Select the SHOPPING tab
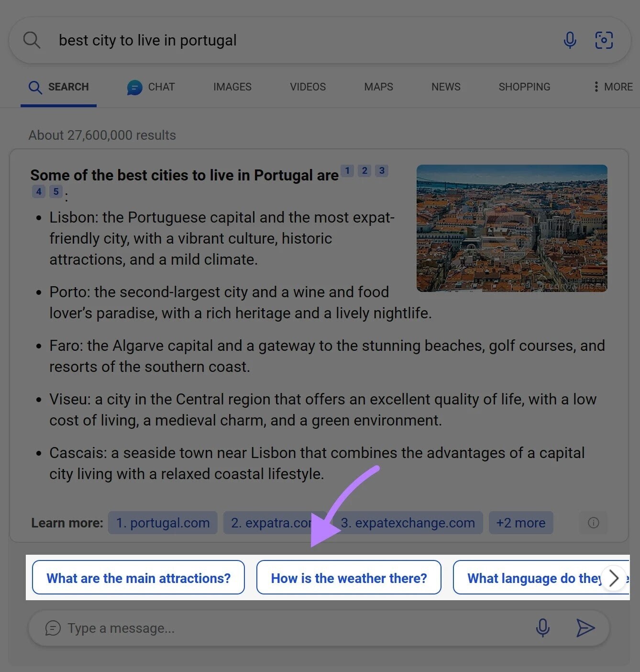Screen dimensions: 640x672 click(524, 87)
